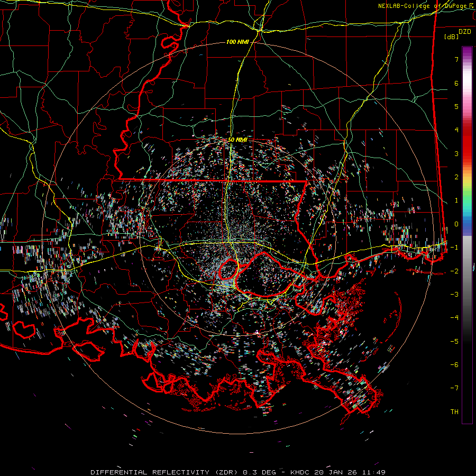The image size is (476, 476).
Task: Click the scale value -3
Action: (x=454, y=295)
